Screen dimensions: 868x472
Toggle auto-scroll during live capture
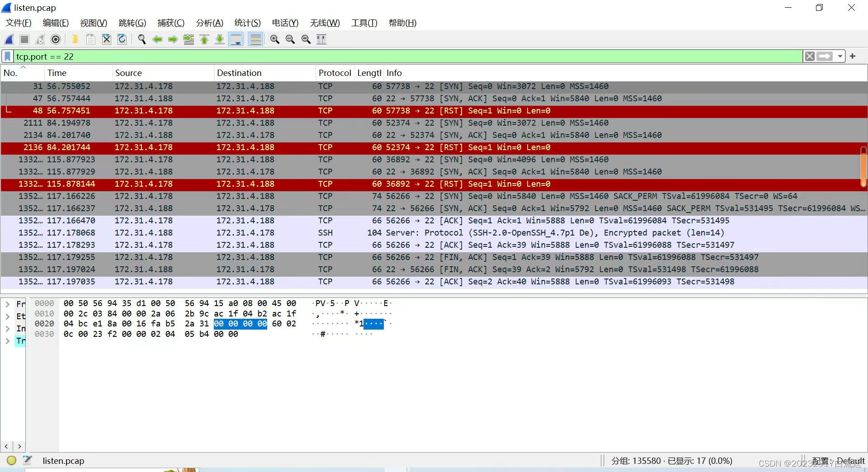click(x=236, y=39)
